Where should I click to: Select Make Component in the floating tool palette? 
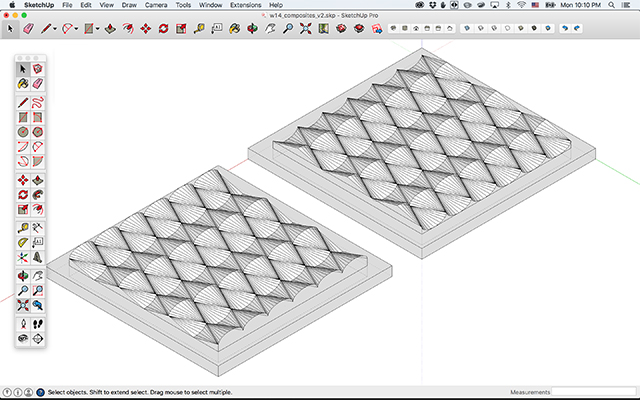(x=38, y=69)
